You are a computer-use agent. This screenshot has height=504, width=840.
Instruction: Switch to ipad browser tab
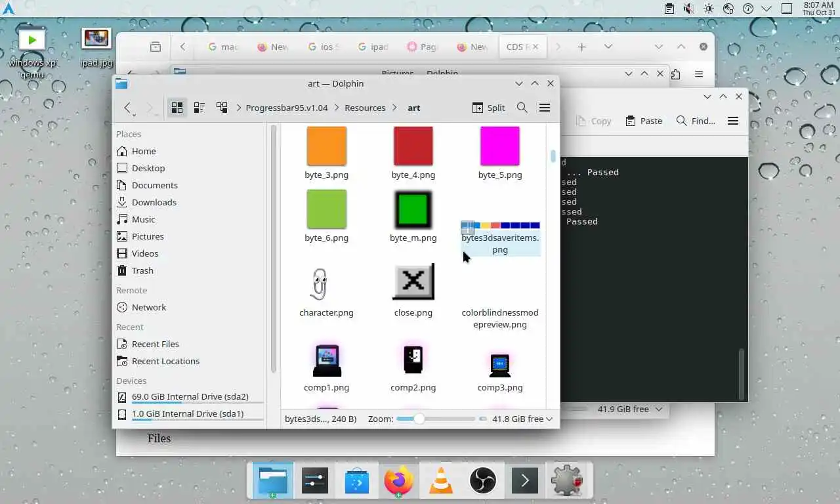pos(373,47)
